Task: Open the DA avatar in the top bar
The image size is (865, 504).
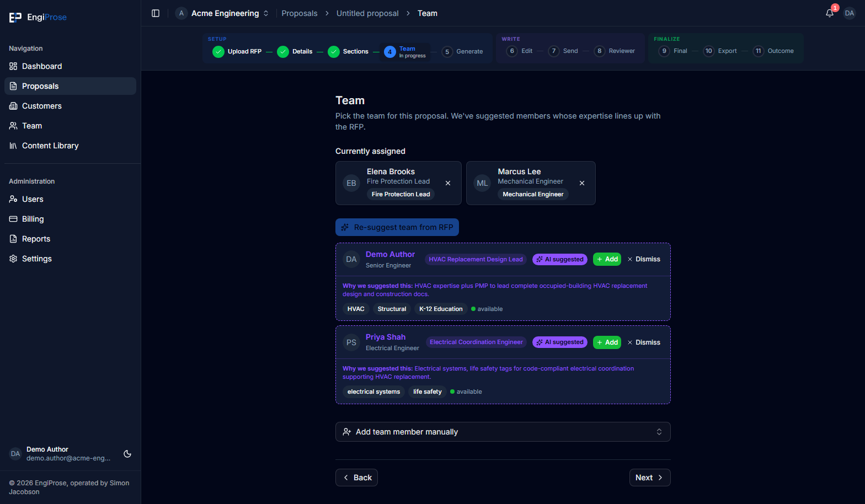Action: pyautogui.click(x=850, y=13)
